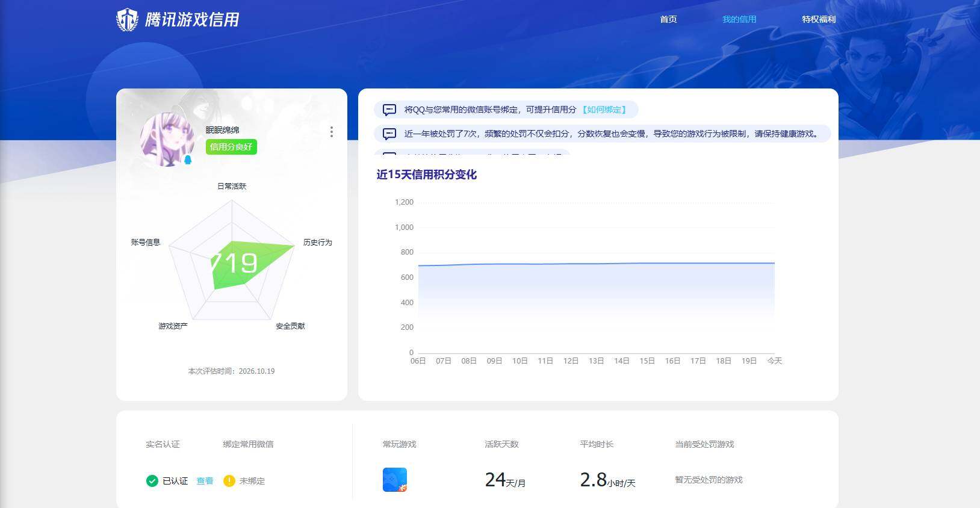Click the 安全贡献 radar axis label

click(x=290, y=326)
